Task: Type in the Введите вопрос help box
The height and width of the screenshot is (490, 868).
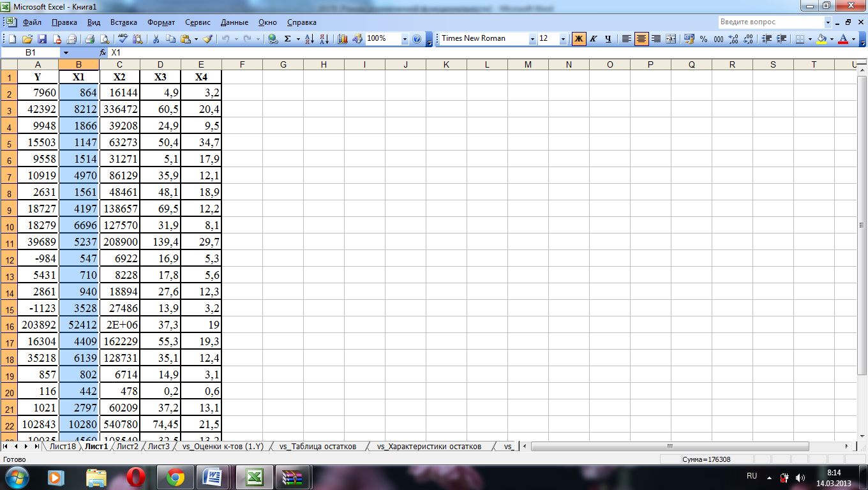Action: [771, 22]
